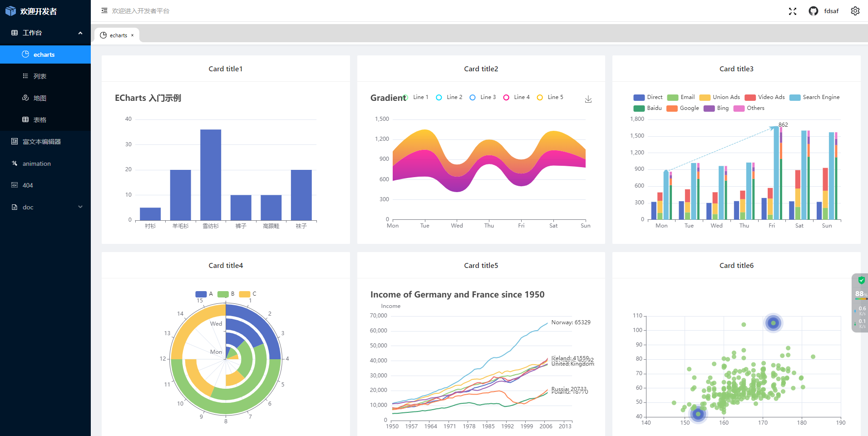
Task: Click the "Card title3" heading
Action: click(736, 69)
